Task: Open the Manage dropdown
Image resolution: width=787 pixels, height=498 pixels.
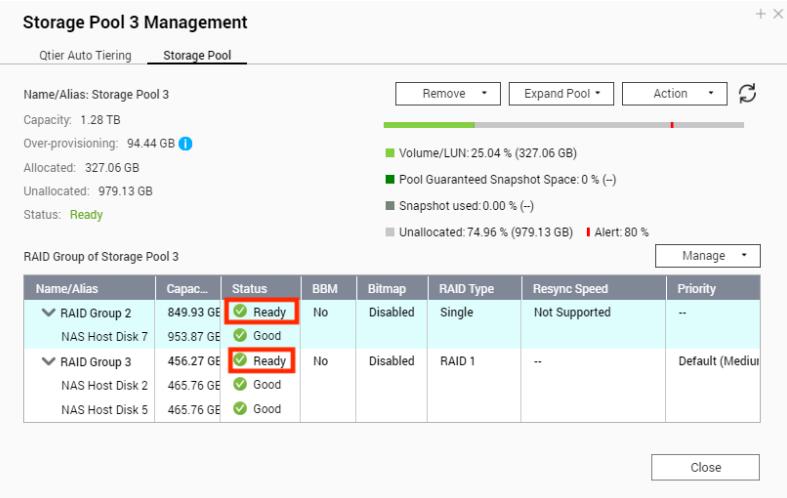Action: click(708, 256)
